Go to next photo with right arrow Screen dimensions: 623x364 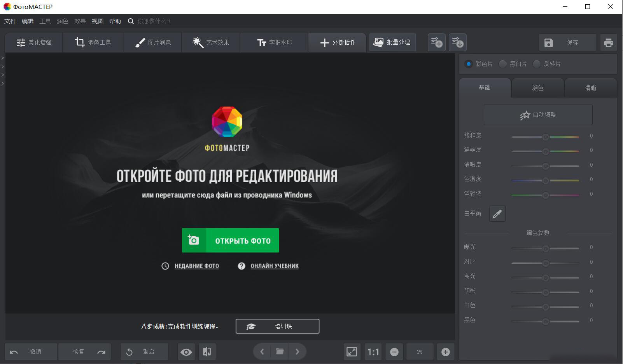[298, 352]
